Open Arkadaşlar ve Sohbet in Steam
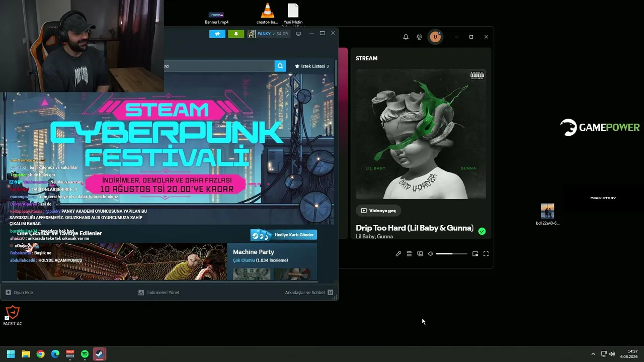The width and height of the screenshot is (644, 362). pyautogui.click(x=309, y=292)
